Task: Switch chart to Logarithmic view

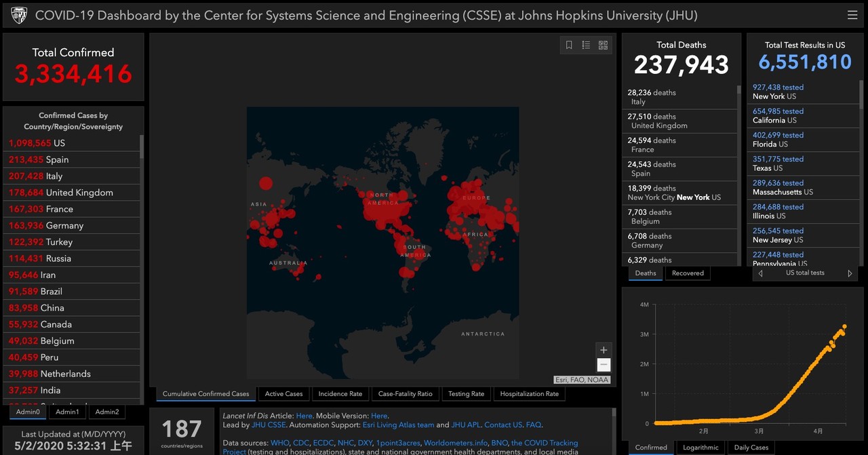Action: [x=701, y=448]
